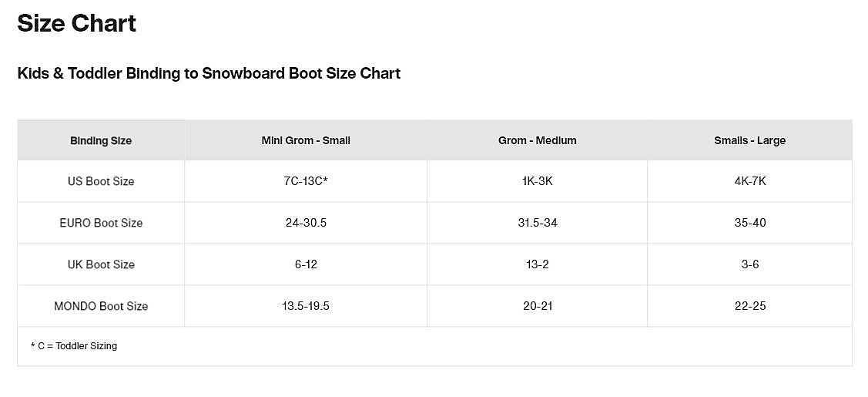Select the C = Toddler Sizing footnote

coord(74,346)
